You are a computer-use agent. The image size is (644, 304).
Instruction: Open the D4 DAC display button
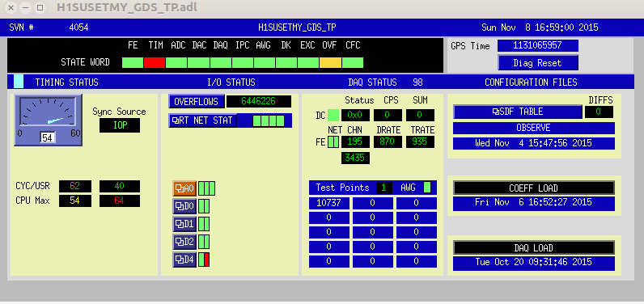(184, 260)
